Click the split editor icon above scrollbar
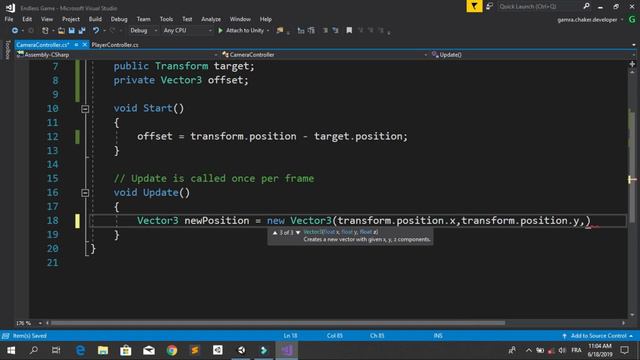Image resolution: width=640 pixels, height=360 pixels. [x=632, y=64]
